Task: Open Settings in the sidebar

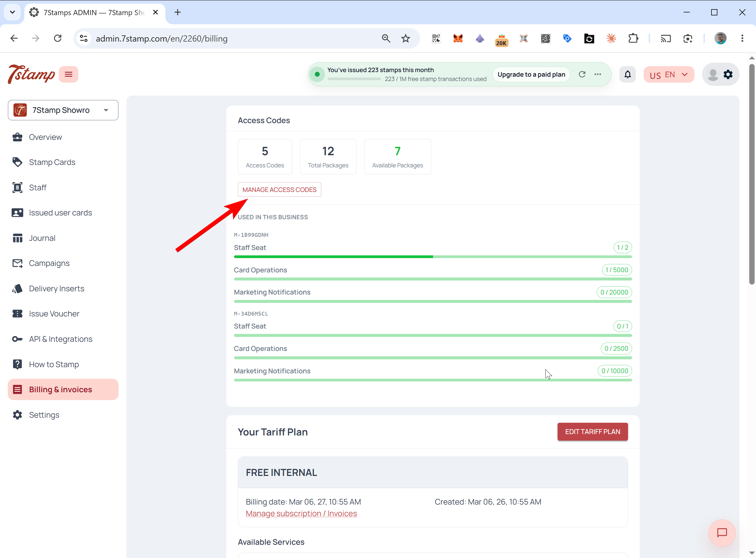Action: [63, 415]
